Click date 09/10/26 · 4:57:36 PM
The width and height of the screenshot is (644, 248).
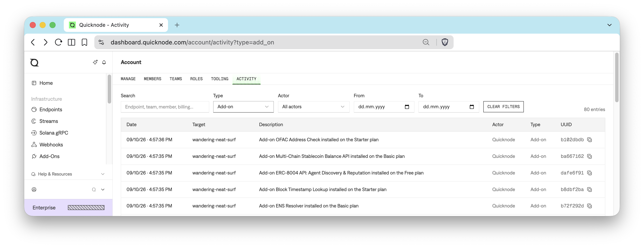pyautogui.click(x=149, y=140)
